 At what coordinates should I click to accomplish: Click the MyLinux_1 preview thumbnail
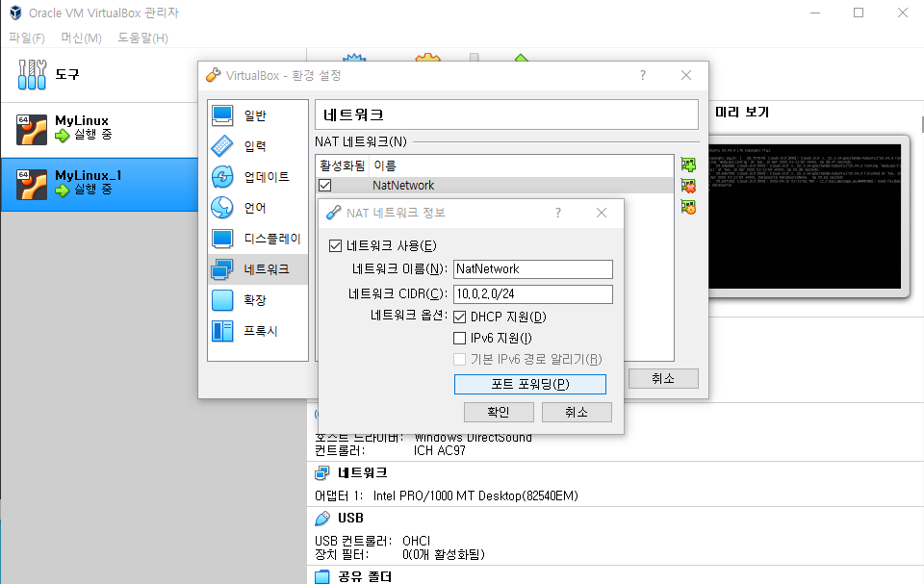click(x=805, y=216)
